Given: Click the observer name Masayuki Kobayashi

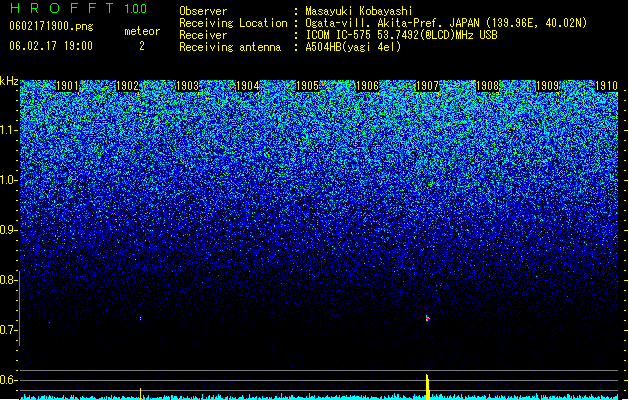Looking at the screenshot, I should (359, 11).
